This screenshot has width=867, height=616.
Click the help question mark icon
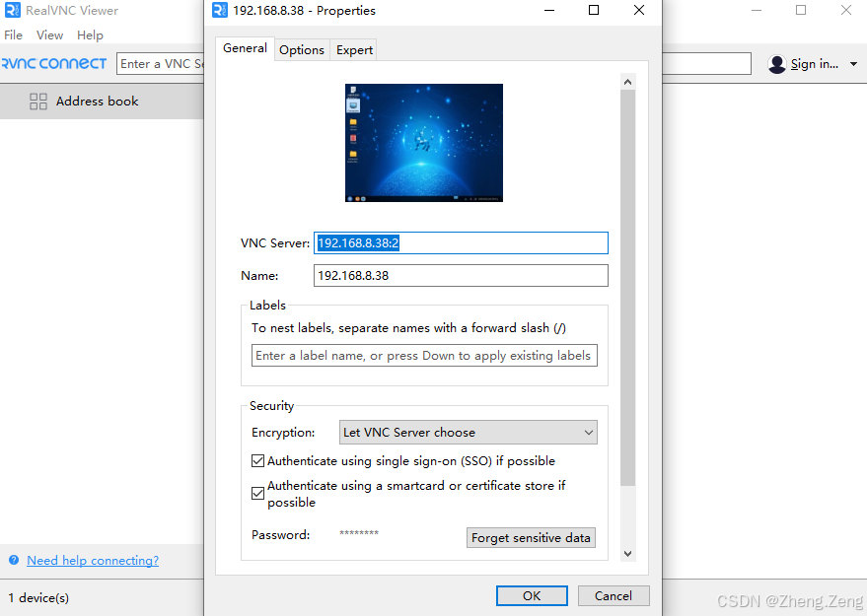coord(13,560)
